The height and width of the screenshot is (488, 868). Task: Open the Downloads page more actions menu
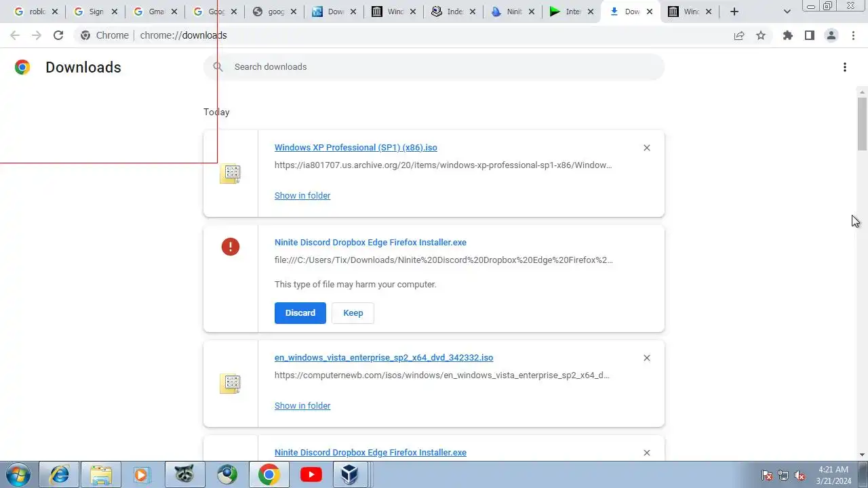(844, 67)
